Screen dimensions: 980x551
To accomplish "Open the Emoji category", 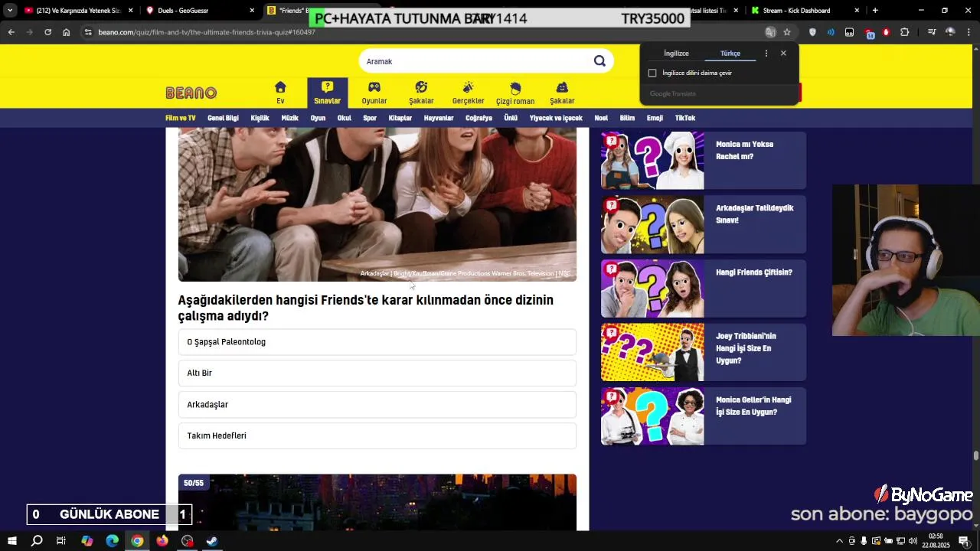I will [655, 118].
